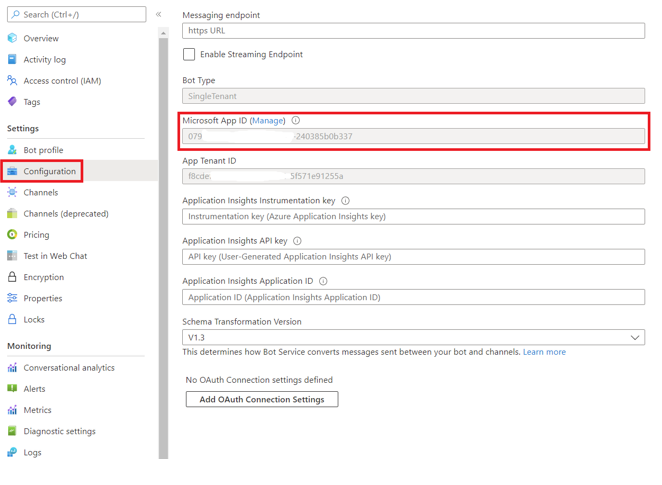Click the Learn more link

click(x=544, y=352)
